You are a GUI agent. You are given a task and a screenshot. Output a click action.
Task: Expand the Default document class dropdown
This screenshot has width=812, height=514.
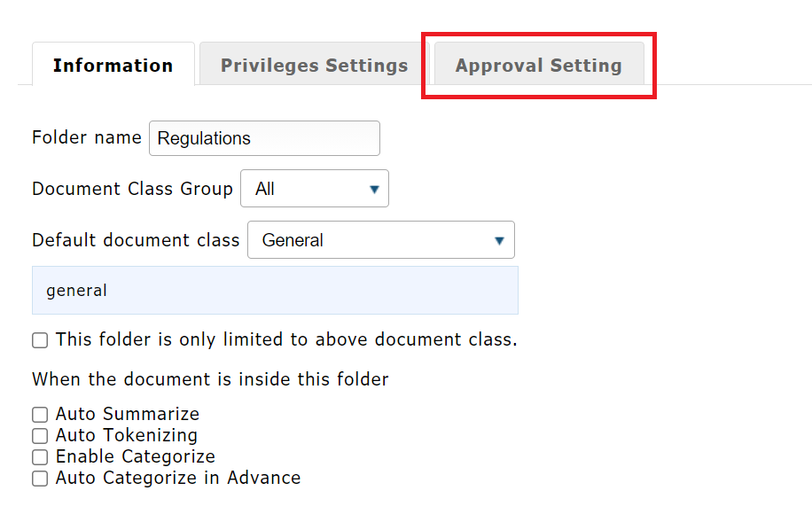click(380, 240)
